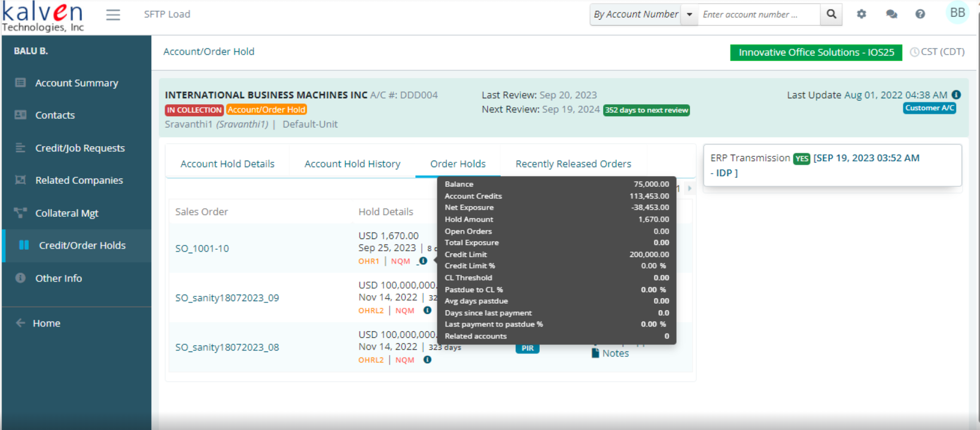Image resolution: width=980 pixels, height=430 pixels.
Task: Click the search magnifier button
Action: (x=831, y=14)
